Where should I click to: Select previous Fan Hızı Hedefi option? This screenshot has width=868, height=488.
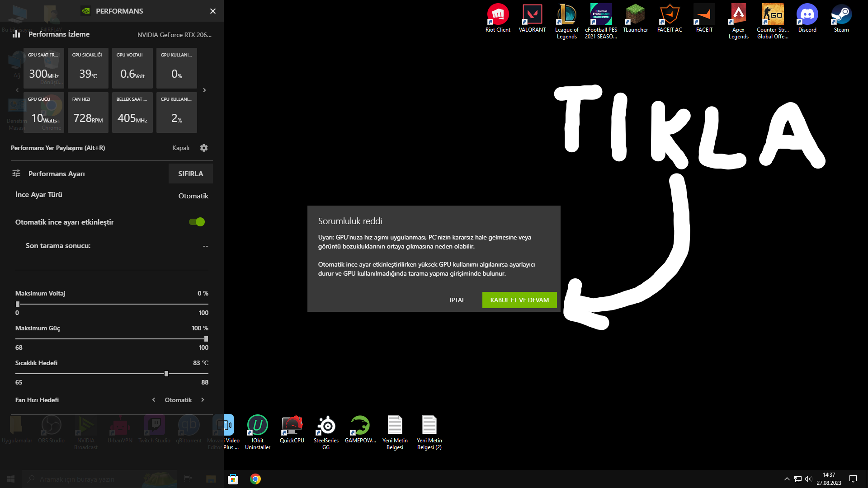[154, 400]
